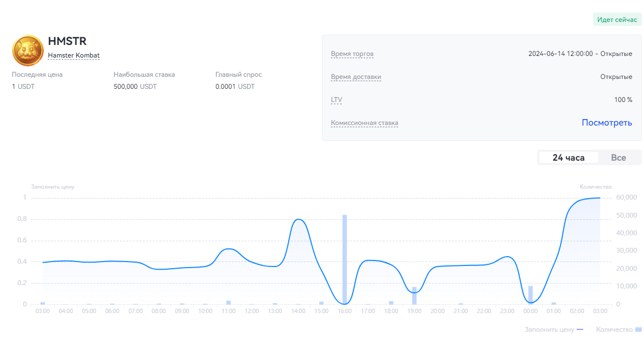Image resolution: width=644 pixels, height=346 pixels.
Task: Open the Hamster Kombat underlined link
Action: pos(74,55)
